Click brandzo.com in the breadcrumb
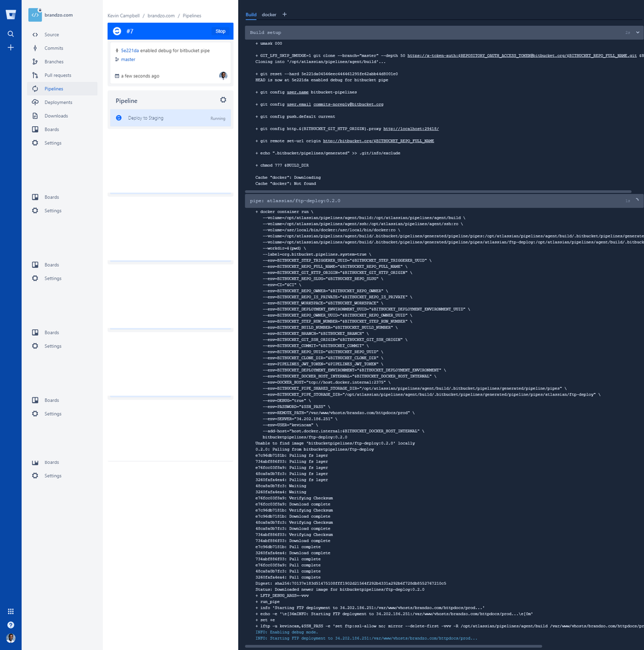Image resolution: width=644 pixels, height=650 pixels. pyautogui.click(x=161, y=16)
